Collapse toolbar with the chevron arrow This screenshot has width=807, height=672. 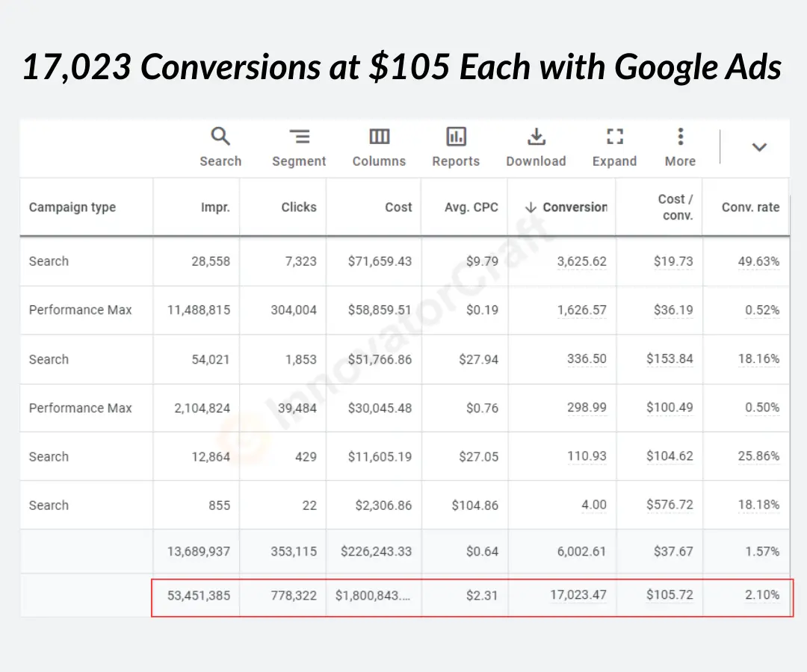tap(759, 147)
